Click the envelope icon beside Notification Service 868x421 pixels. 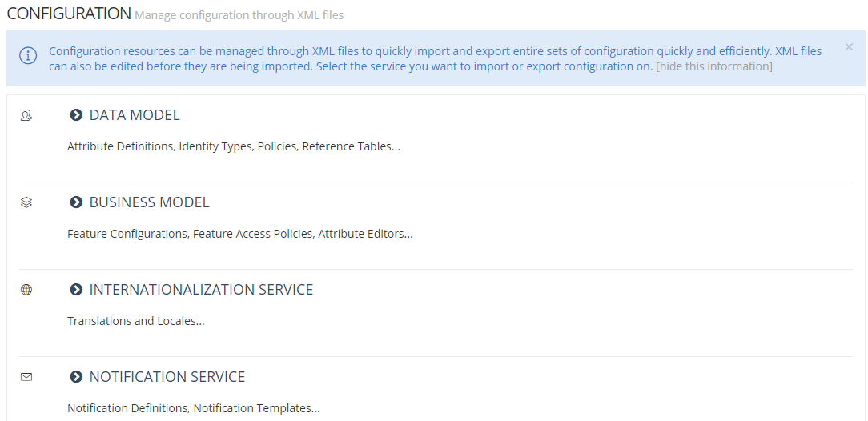click(x=26, y=377)
